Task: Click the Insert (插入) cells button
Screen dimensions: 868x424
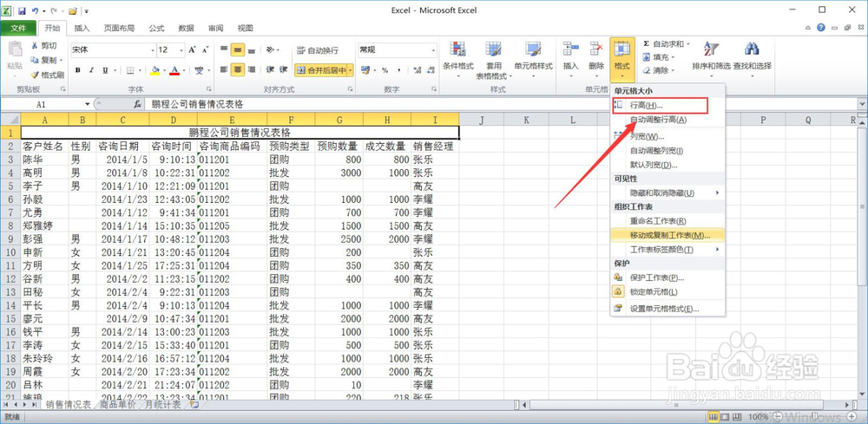Action: coord(571,60)
